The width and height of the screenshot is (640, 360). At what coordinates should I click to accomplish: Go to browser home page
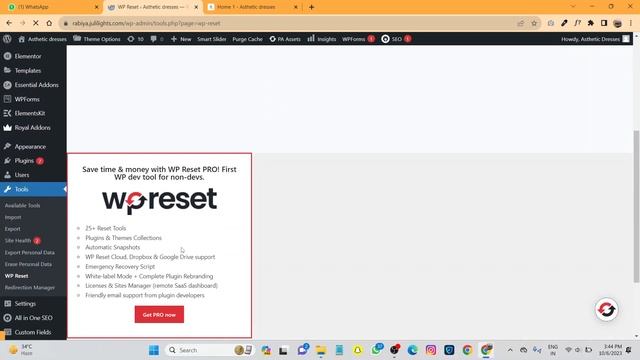tap(49, 23)
